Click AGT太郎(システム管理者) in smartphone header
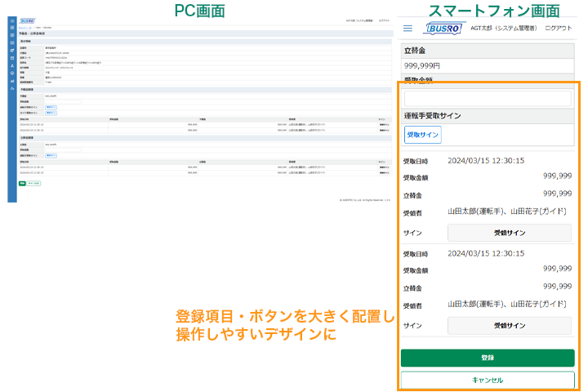The width and height of the screenshot is (588, 392). (504, 28)
